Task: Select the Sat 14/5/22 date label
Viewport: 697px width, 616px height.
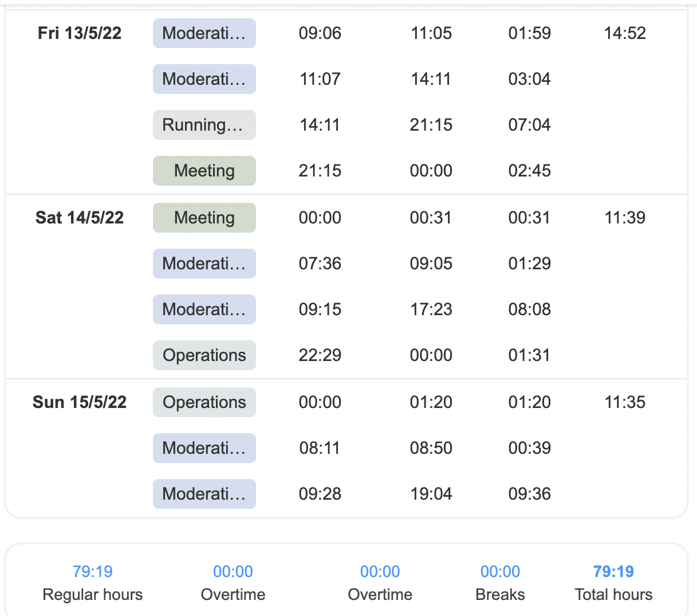Action: click(80, 218)
